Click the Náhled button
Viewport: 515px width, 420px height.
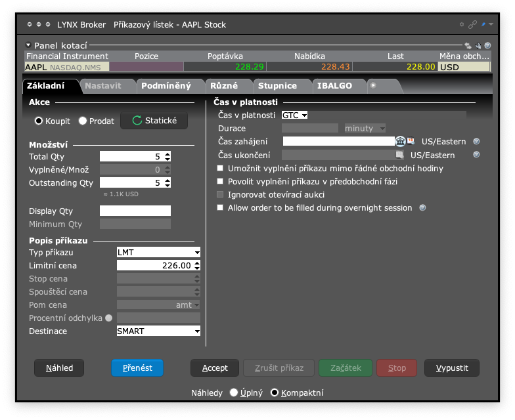59,367
